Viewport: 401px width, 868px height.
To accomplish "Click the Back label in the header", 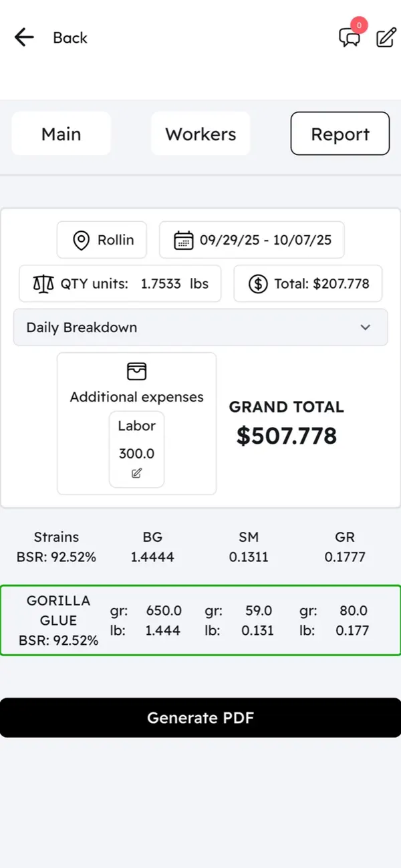I will pyautogui.click(x=69, y=38).
